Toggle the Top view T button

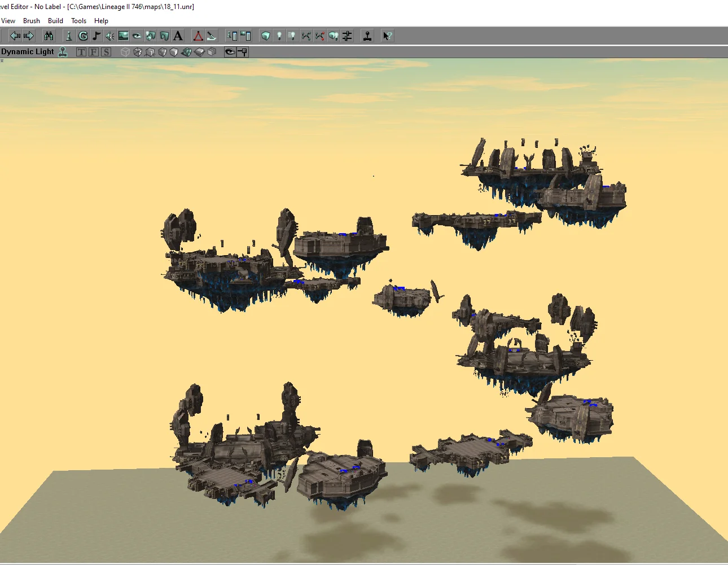tap(81, 52)
